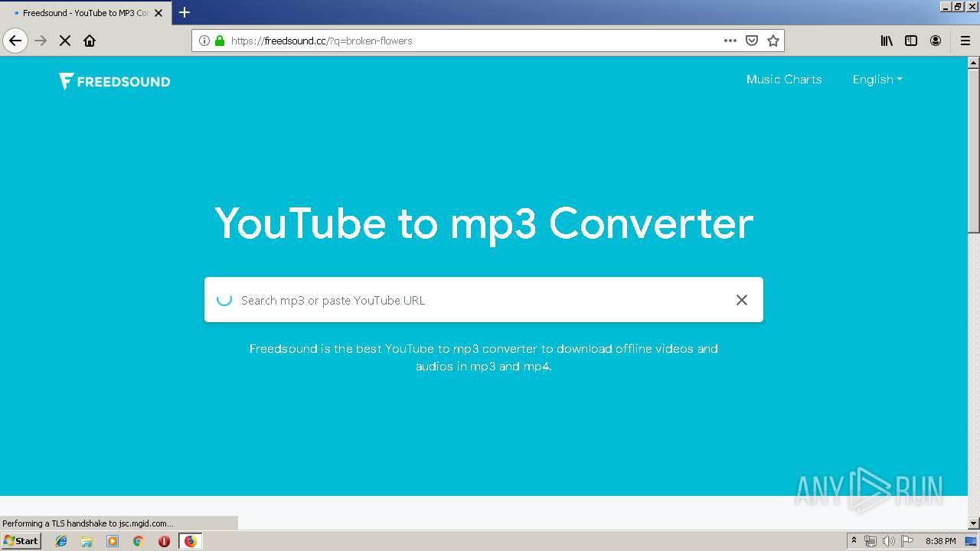Open the Windows Start menu
This screenshot has width=980, height=551.
21,541
